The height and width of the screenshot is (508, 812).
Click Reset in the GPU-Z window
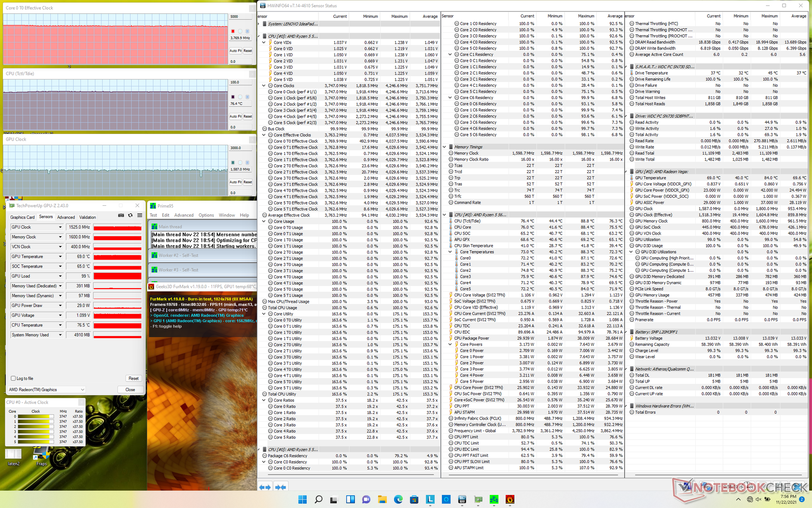(x=133, y=378)
